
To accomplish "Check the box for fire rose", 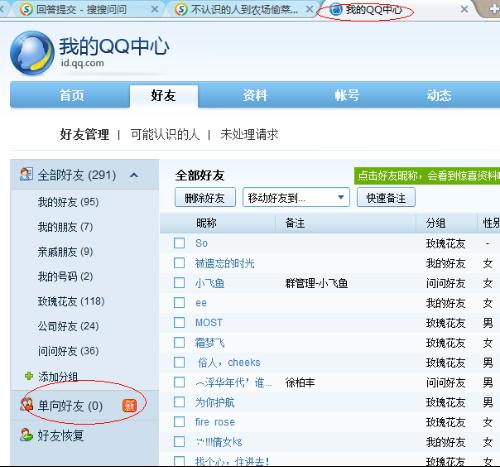I will tap(179, 422).
